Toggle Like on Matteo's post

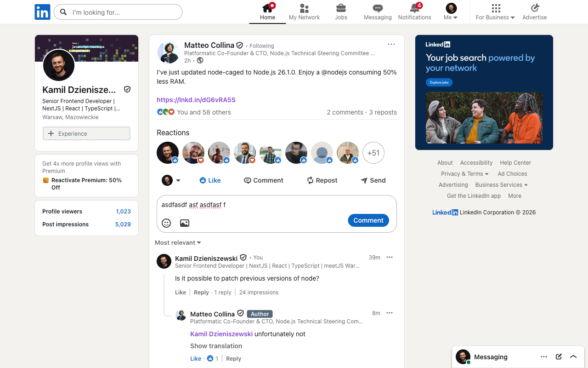[210, 180]
